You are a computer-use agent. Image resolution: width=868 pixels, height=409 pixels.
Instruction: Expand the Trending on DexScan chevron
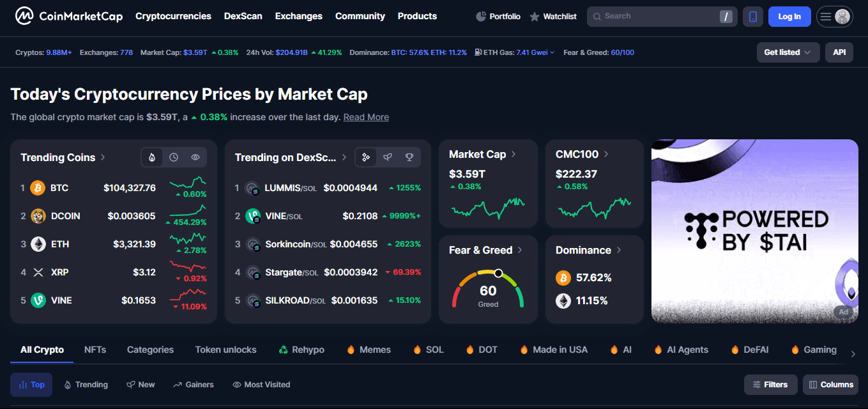pos(344,157)
